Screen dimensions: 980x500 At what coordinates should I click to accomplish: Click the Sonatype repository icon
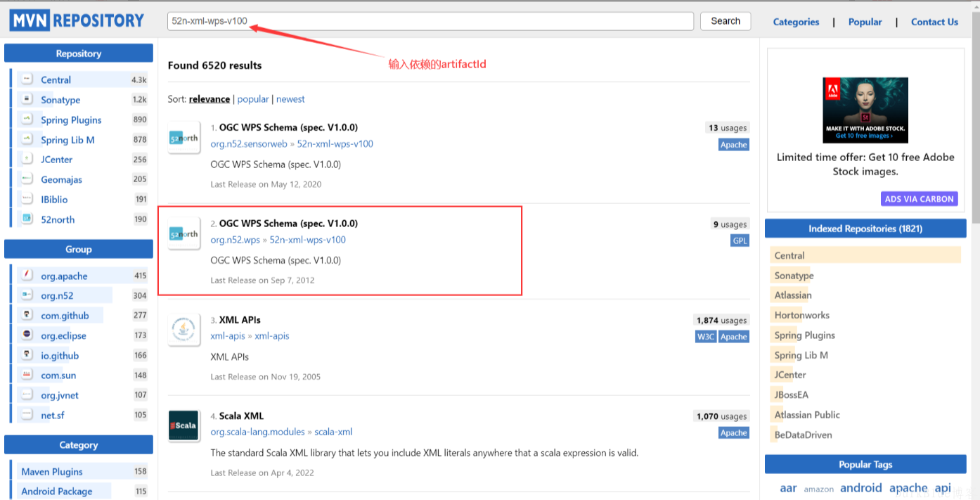[x=27, y=99]
